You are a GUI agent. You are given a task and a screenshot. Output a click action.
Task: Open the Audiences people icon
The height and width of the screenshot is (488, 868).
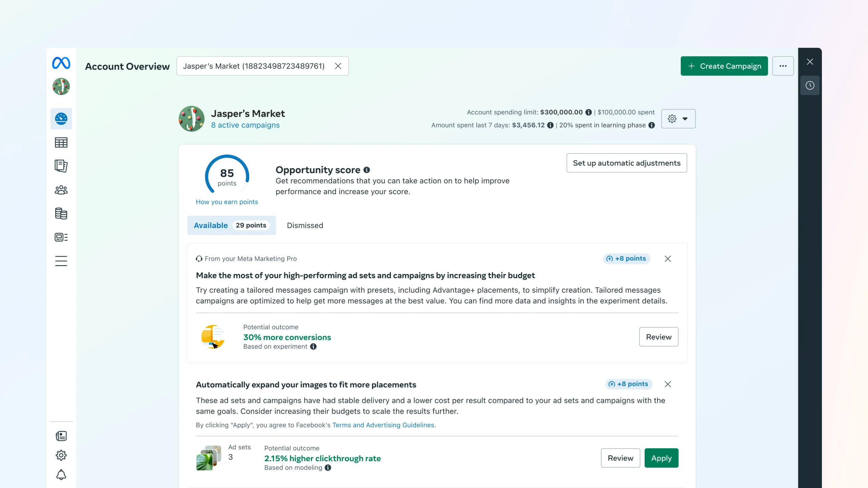61,190
